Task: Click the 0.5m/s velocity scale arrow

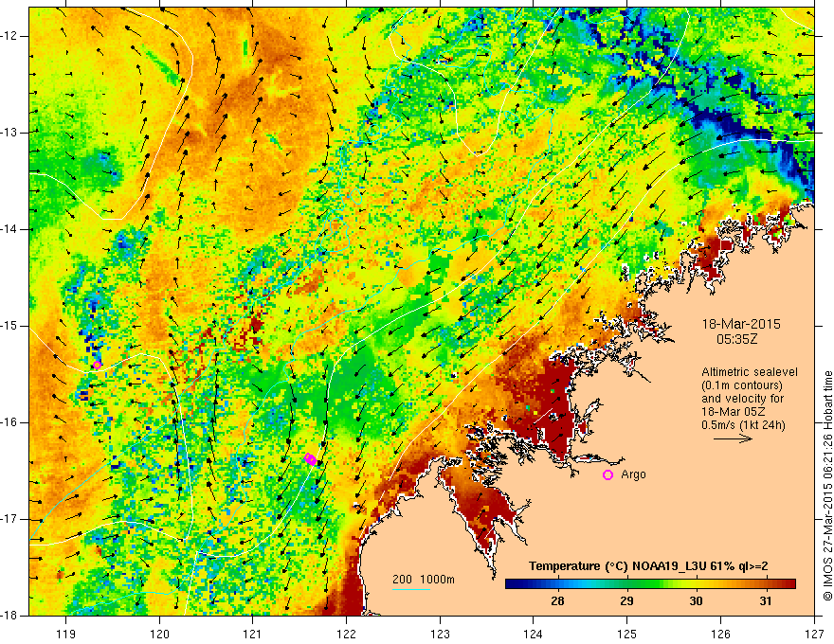Action: pyautogui.click(x=733, y=438)
